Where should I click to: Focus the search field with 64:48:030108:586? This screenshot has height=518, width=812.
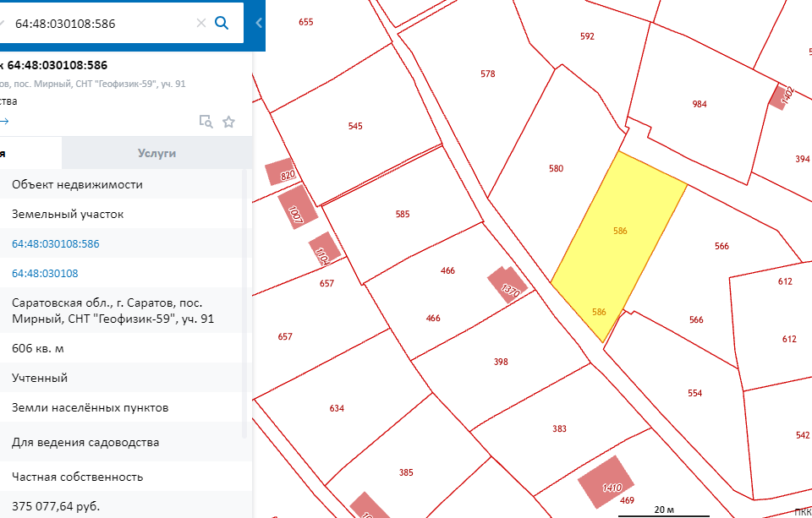(101, 23)
